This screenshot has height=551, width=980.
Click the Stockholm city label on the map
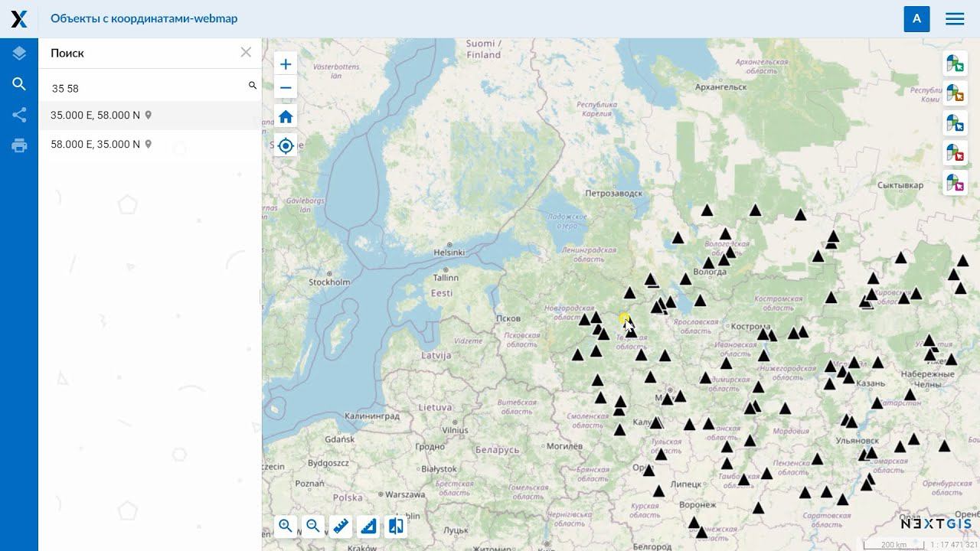[329, 282]
